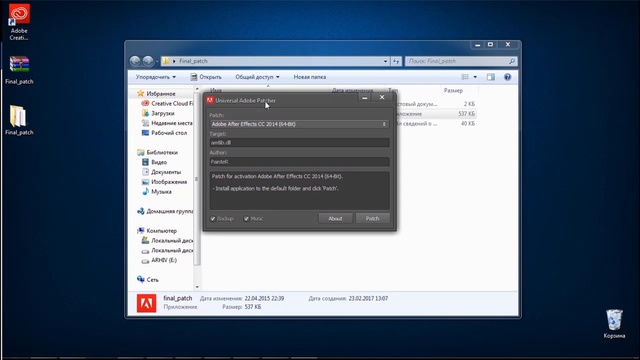The width and height of the screenshot is (640, 360).
Task: Toggle the Backup checkbox in patcher
Action: pyautogui.click(x=213, y=219)
